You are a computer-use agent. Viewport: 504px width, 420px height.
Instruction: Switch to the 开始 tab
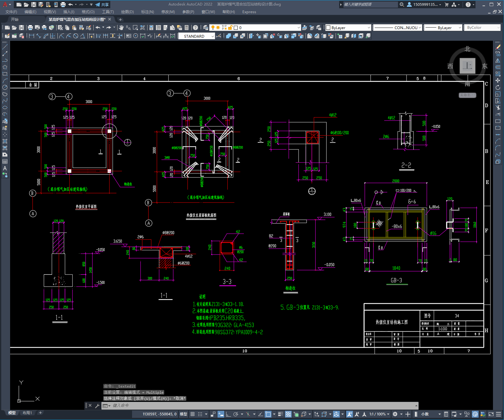15,19
